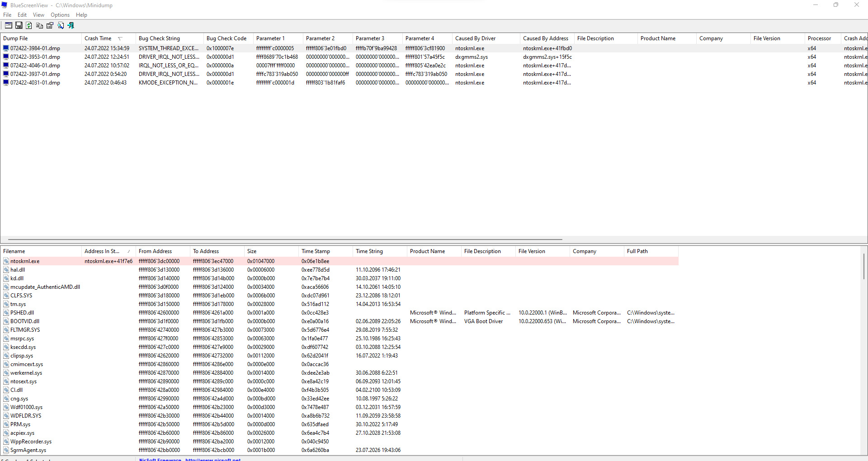The image size is (868, 461).
Task: Click the ntoskrnl.exe file icon in the lower pane
Action: click(6, 261)
